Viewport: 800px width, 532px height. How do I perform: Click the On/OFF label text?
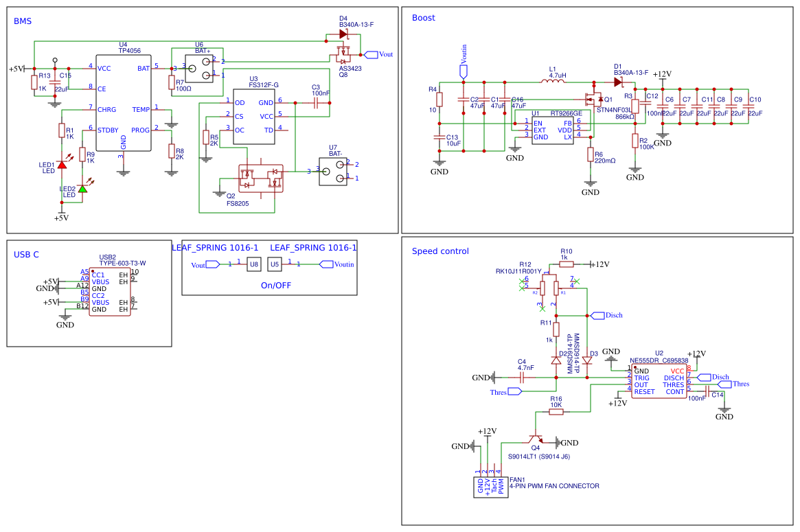pos(276,285)
